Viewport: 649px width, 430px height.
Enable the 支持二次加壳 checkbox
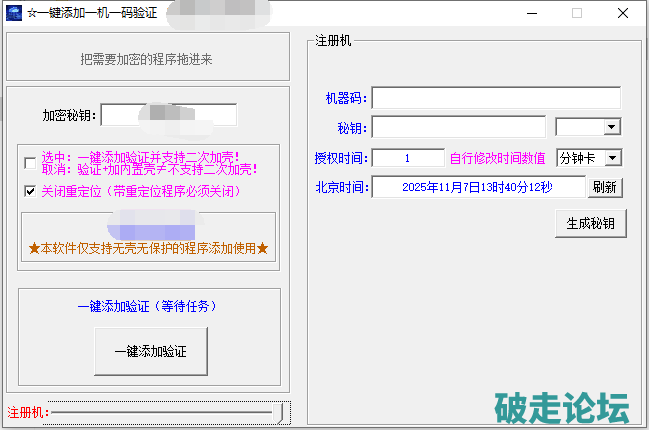(30, 163)
